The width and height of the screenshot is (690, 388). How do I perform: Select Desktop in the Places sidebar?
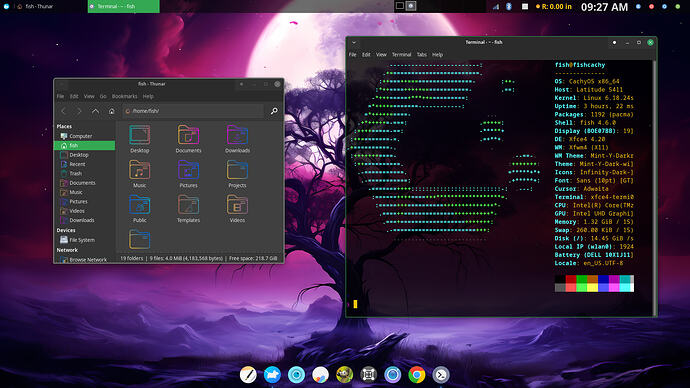(x=84, y=155)
